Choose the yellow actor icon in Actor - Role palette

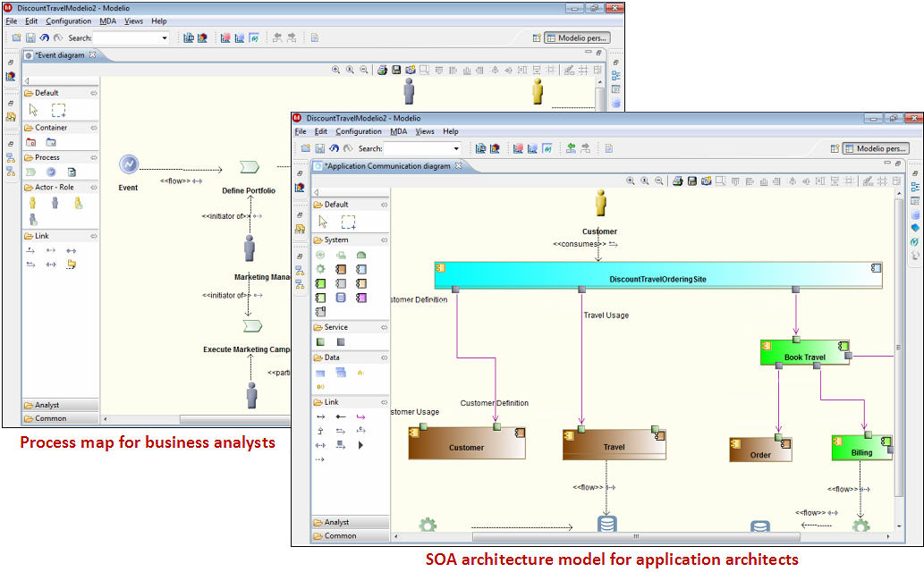pos(32,203)
